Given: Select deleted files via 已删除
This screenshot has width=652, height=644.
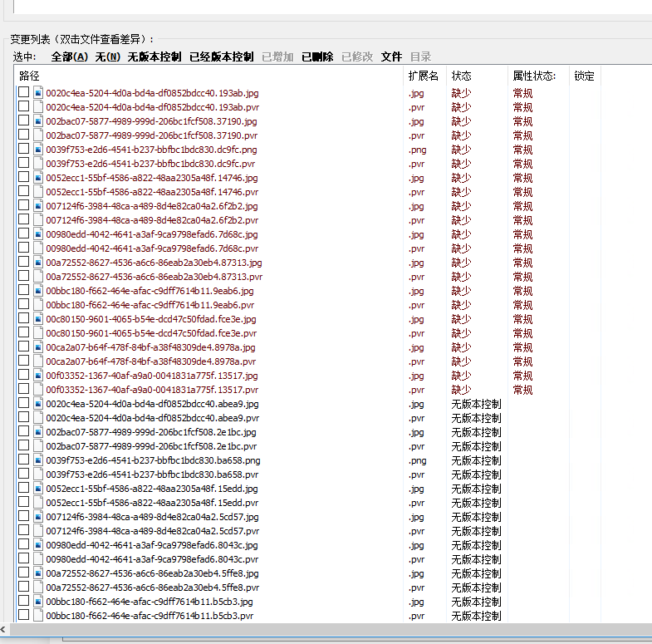Looking at the screenshot, I should click(317, 57).
